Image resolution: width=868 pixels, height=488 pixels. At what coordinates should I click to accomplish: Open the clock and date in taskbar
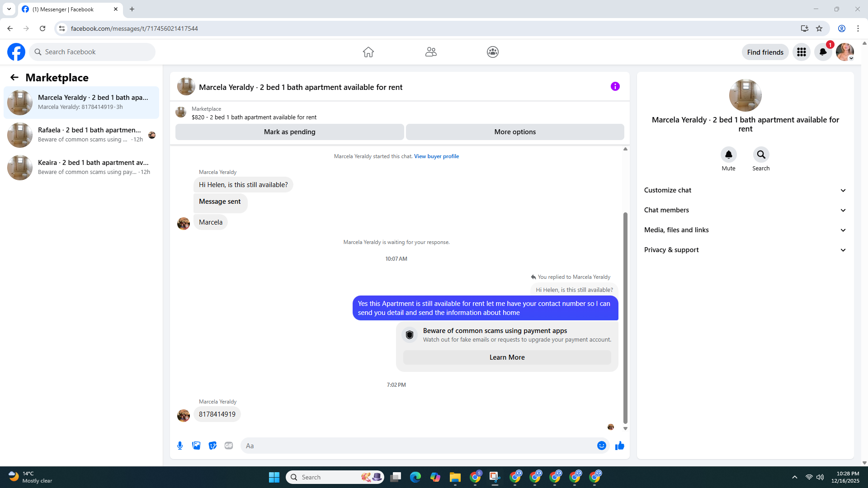[x=845, y=477]
